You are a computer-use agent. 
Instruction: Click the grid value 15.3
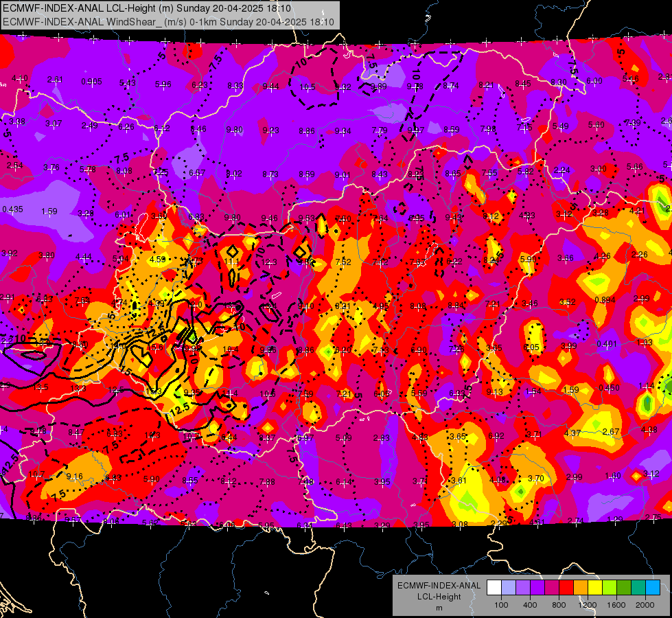point(154,391)
